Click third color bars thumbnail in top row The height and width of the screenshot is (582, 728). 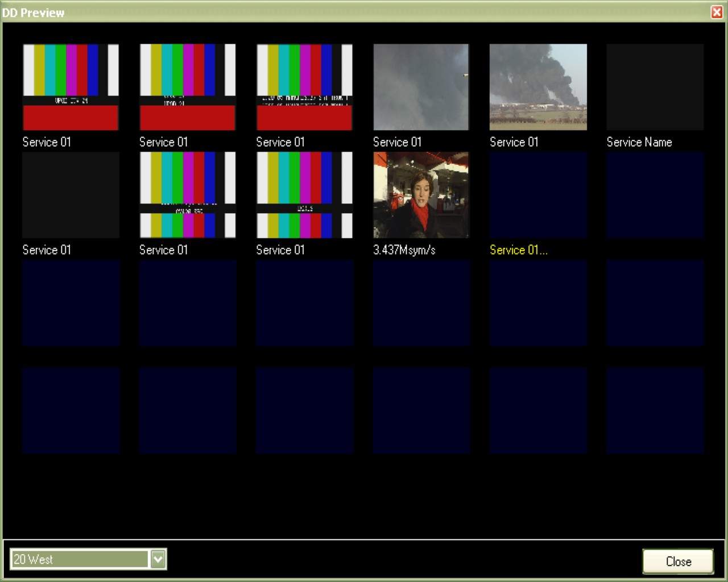pos(304,87)
